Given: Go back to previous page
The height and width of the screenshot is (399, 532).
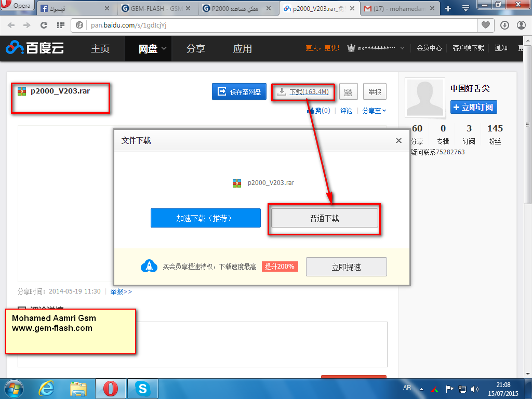Looking at the screenshot, I should click(11, 25).
